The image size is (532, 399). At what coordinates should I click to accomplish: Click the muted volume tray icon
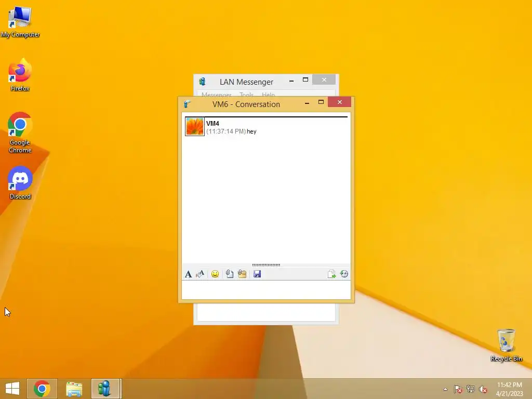[x=483, y=389]
